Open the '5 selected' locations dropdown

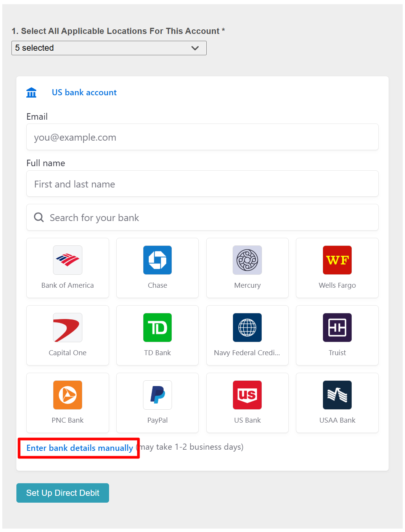[x=109, y=48]
